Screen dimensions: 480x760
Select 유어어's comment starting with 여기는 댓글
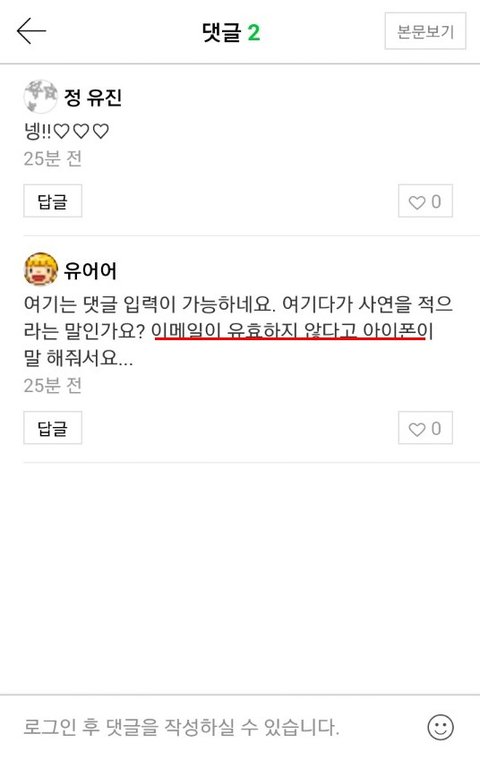click(x=238, y=332)
